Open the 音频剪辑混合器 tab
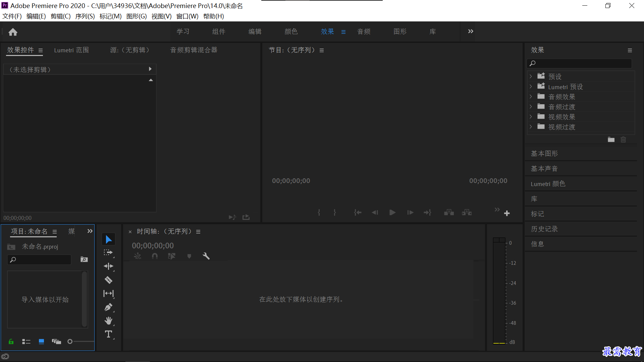The height and width of the screenshot is (362, 644). 194,50
